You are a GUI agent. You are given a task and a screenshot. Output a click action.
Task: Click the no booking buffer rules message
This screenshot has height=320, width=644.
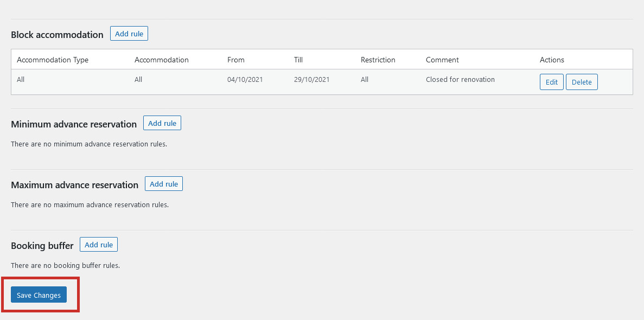[x=65, y=265]
